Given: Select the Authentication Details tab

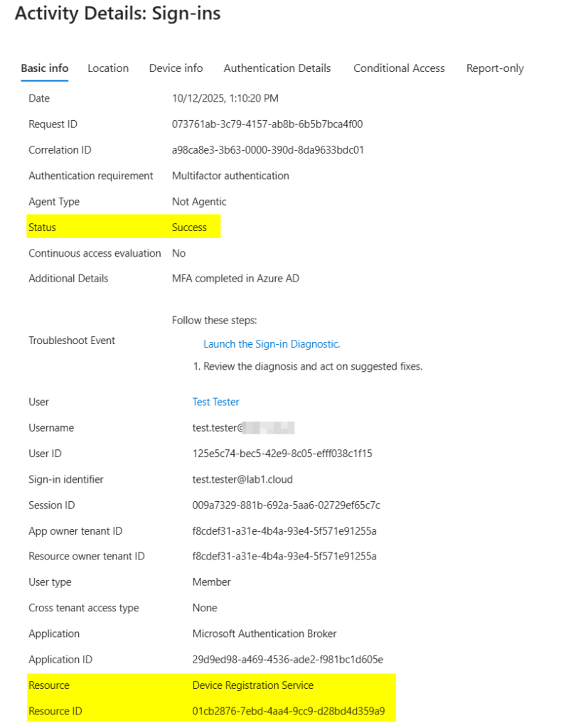Looking at the screenshot, I should tap(277, 68).
